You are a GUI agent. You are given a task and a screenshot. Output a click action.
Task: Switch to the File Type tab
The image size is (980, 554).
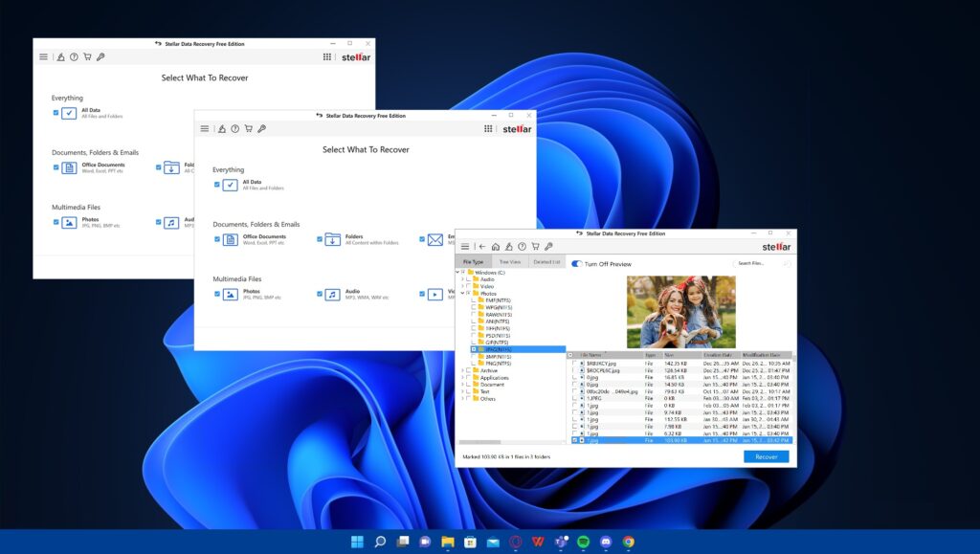coord(473,262)
